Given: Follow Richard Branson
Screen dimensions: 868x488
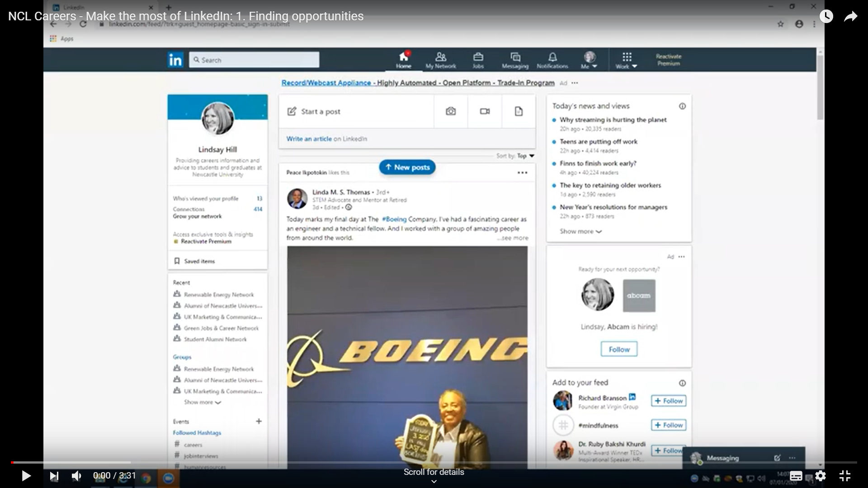Looking at the screenshot, I should click(x=668, y=401).
